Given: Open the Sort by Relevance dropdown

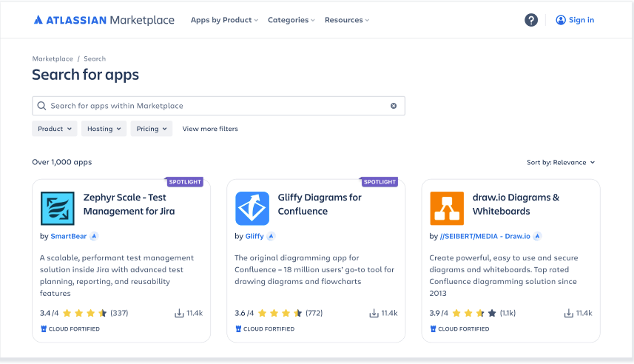Looking at the screenshot, I should tap(561, 162).
